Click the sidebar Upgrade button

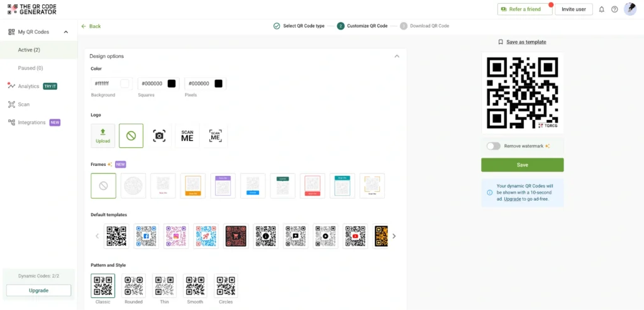point(38,291)
